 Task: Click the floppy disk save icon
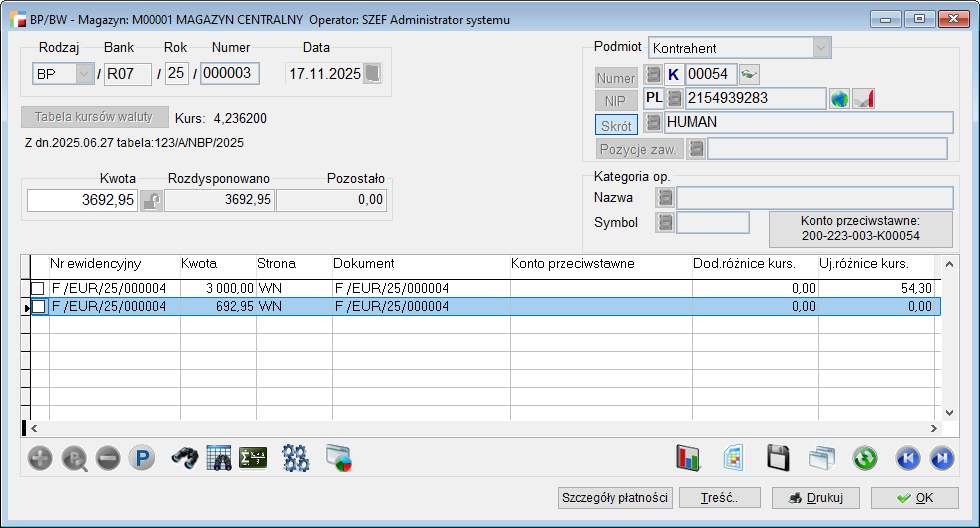coord(779,459)
